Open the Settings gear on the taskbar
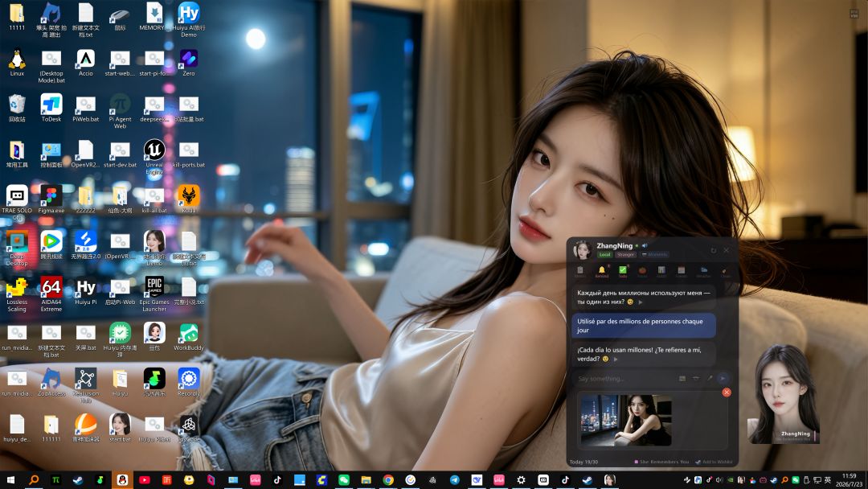 pos(521,480)
